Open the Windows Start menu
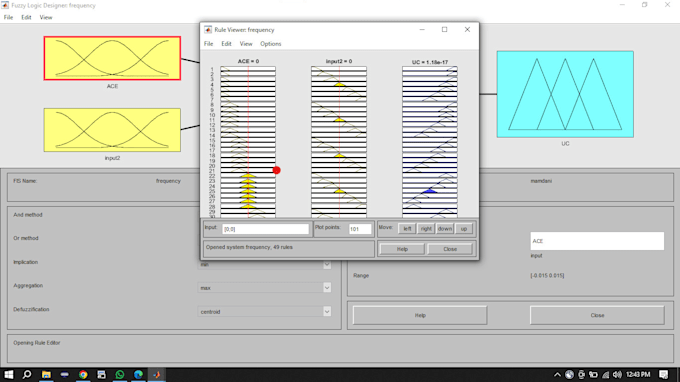The width and height of the screenshot is (680, 382). pos(9,375)
